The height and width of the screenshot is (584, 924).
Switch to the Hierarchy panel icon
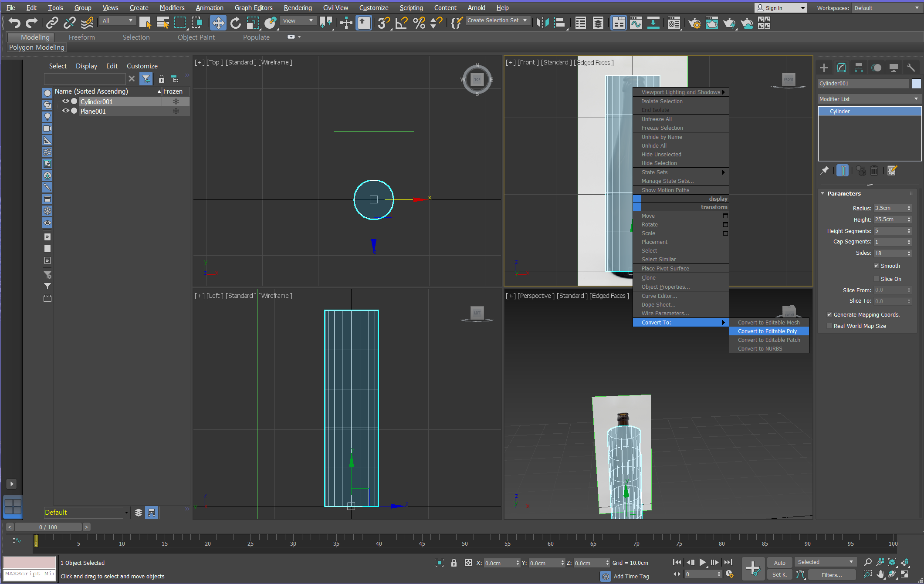[859, 68]
